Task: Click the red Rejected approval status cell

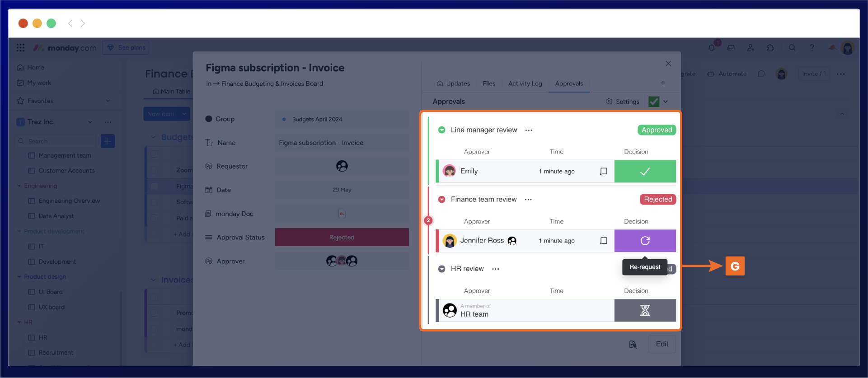Action: pos(342,237)
